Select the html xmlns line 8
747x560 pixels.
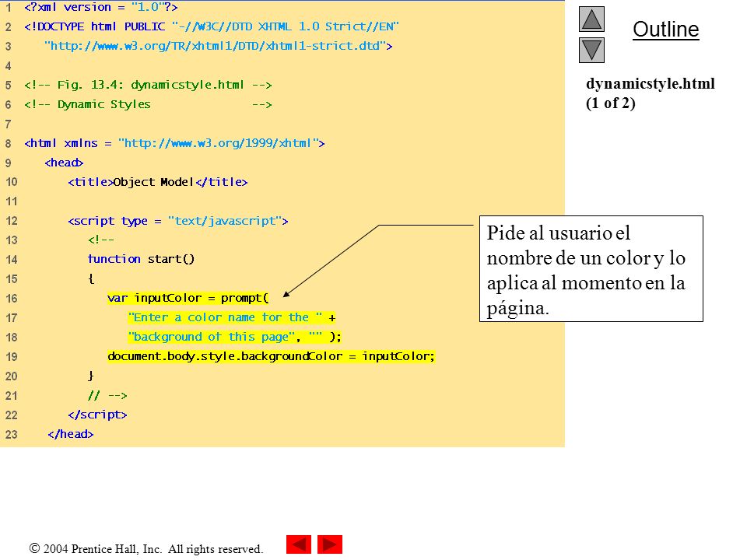pyautogui.click(x=174, y=143)
